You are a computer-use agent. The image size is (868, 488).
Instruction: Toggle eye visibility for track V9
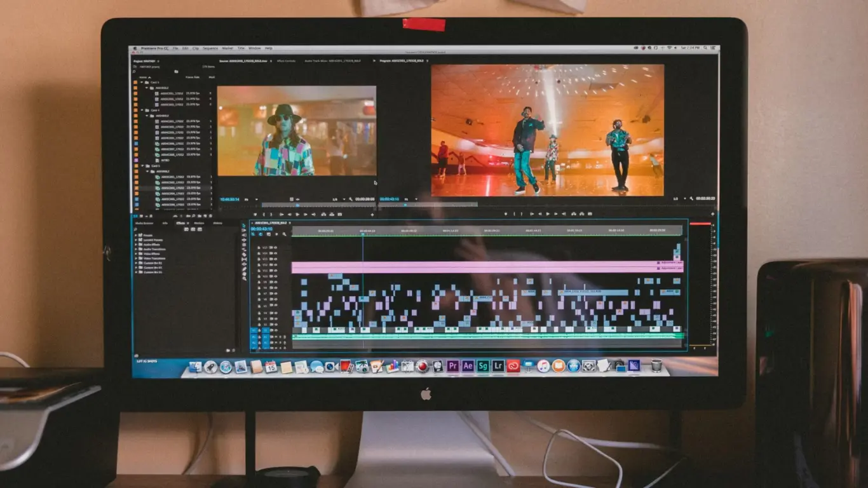[275, 282]
